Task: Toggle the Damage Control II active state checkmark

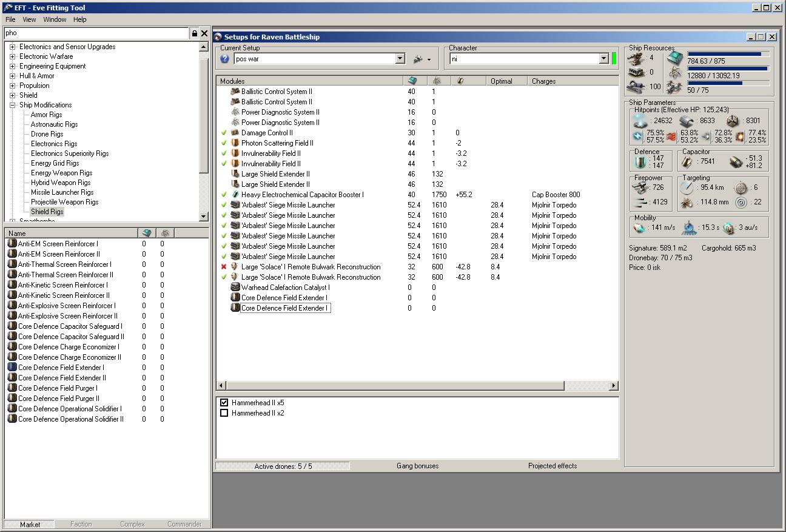Action: pyautogui.click(x=224, y=133)
